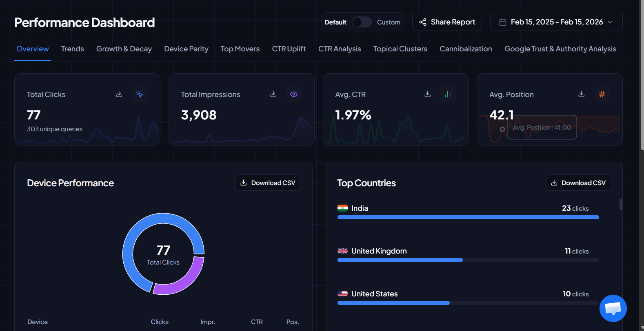Click the Share Report button
The image size is (644, 331).
(447, 22)
